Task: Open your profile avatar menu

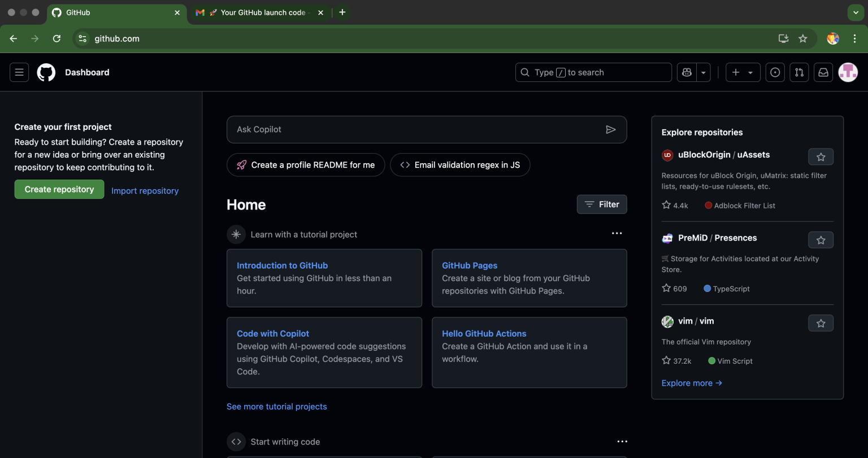Action: 848,72
